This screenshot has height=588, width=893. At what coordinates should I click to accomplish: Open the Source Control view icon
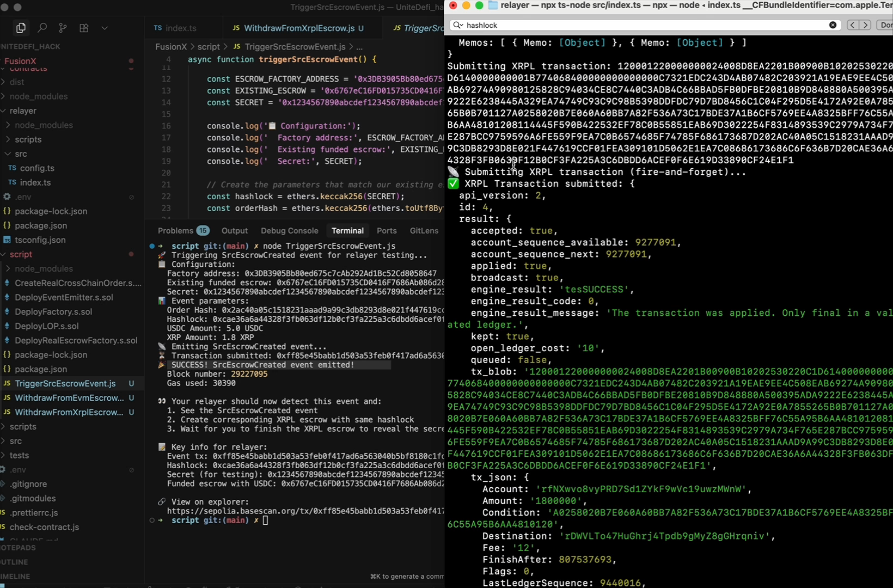[x=63, y=28]
